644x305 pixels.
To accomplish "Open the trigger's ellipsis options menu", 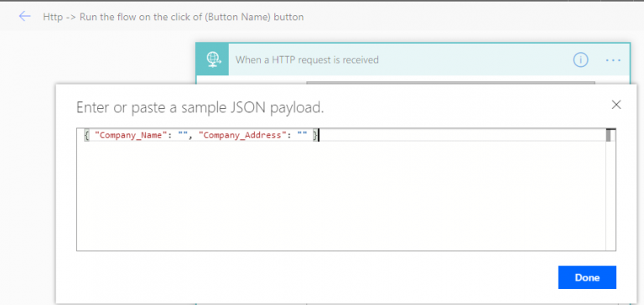I will coord(613,60).
